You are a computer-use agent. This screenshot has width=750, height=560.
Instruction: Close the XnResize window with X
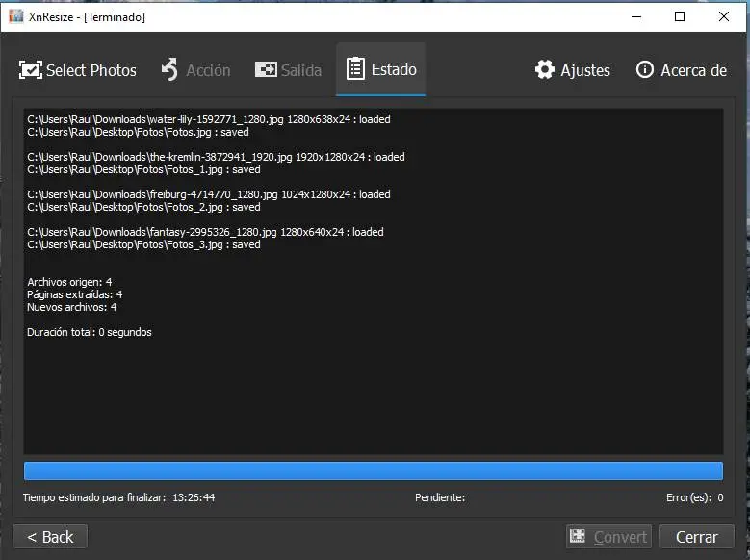coord(724,16)
